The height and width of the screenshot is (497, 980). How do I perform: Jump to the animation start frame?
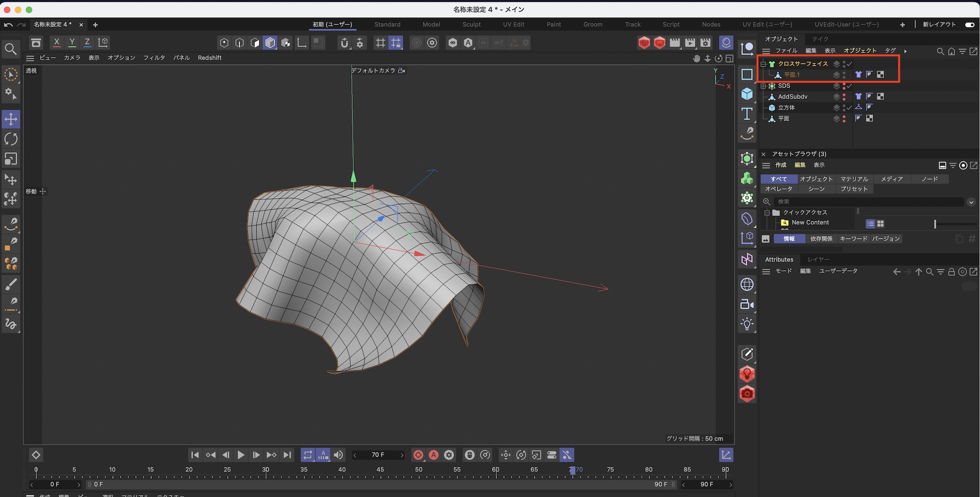pos(195,455)
